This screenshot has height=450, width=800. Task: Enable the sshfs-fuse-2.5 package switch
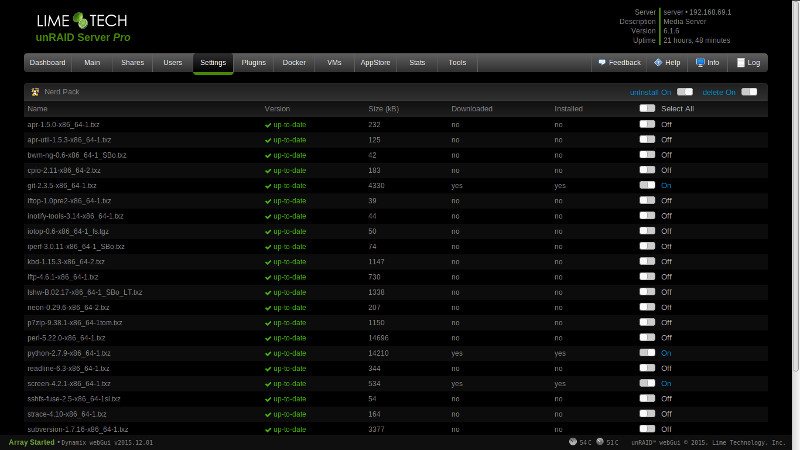(647, 398)
